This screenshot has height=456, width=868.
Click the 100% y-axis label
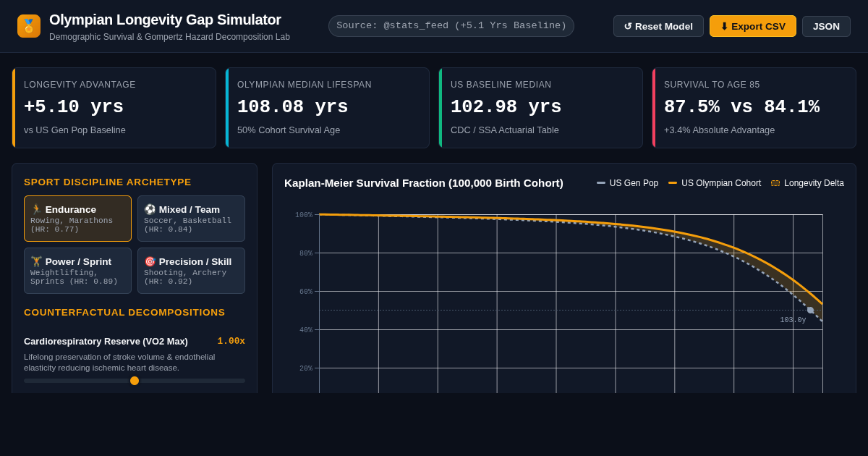click(304, 215)
